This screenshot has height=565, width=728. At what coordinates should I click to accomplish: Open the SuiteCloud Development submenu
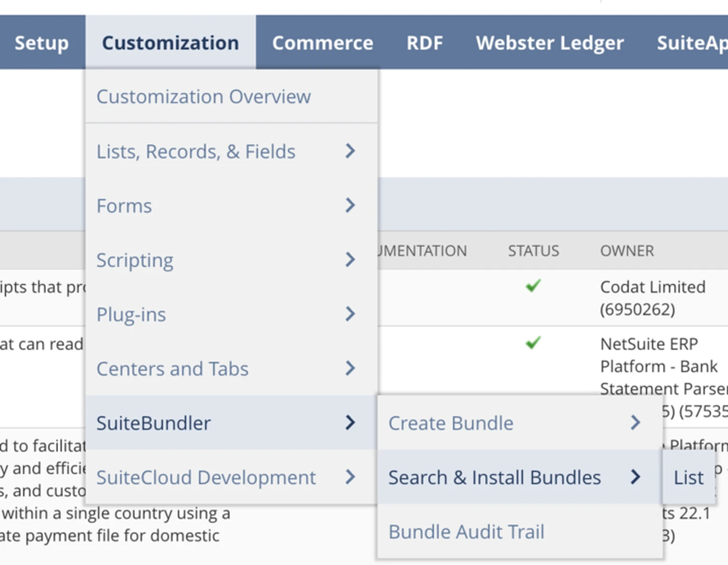click(231, 477)
